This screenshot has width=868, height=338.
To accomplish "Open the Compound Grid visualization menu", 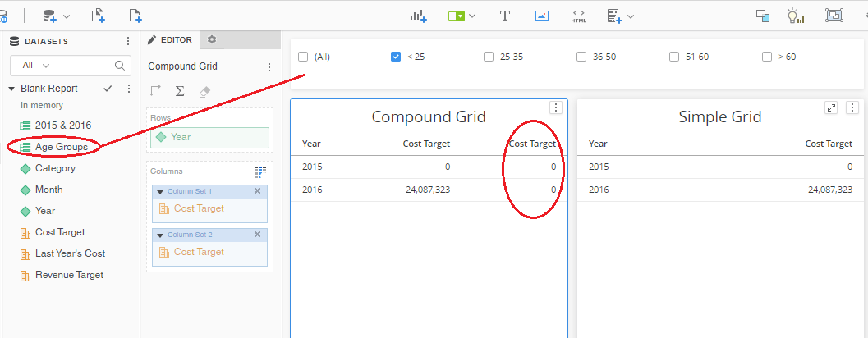I will click(x=556, y=107).
